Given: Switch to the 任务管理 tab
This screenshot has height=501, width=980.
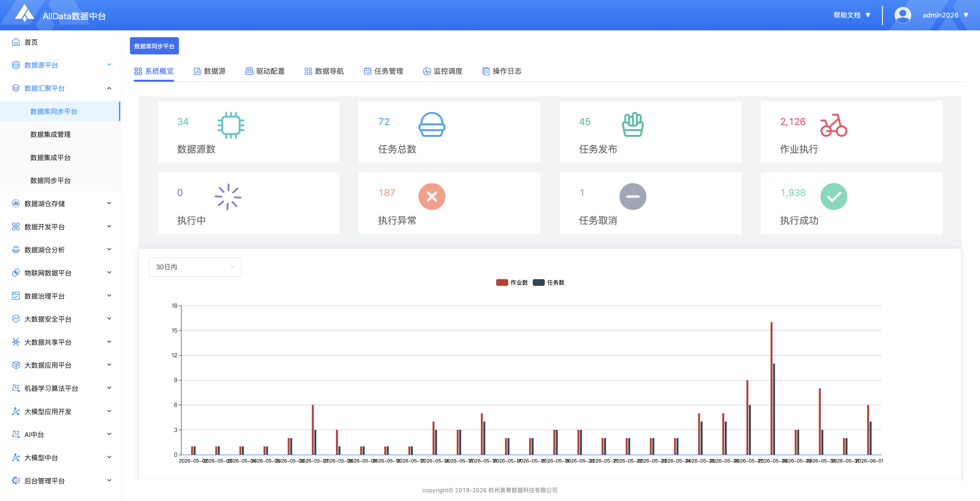Looking at the screenshot, I should coord(383,71).
